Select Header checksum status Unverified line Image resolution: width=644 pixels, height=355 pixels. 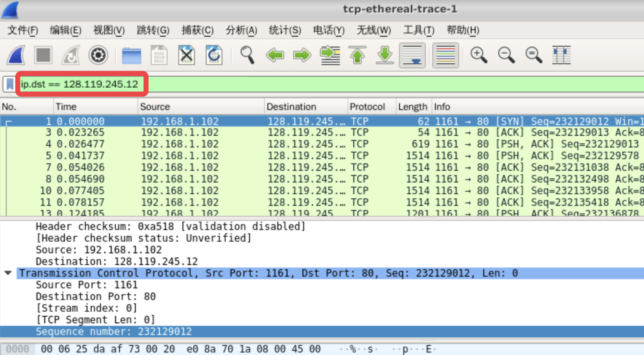click(144, 238)
